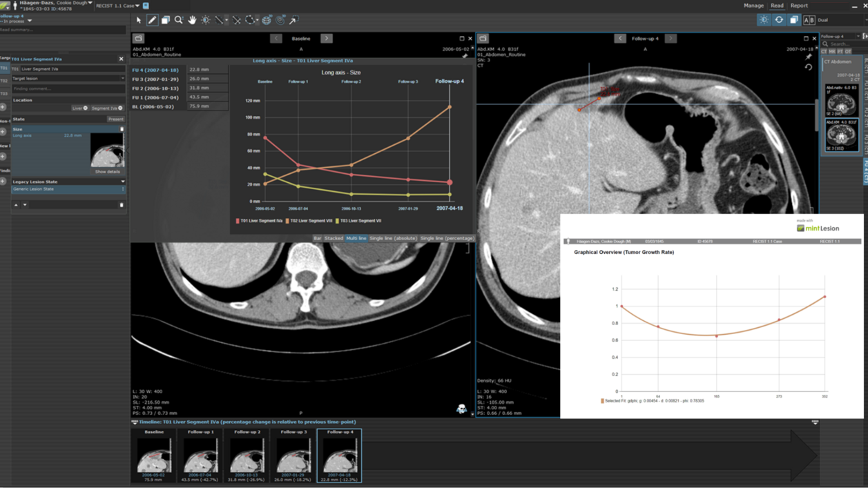Select the window/level brightness tool
Image resolution: width=868 pixels, height=488 pixels.
[205, 20]
